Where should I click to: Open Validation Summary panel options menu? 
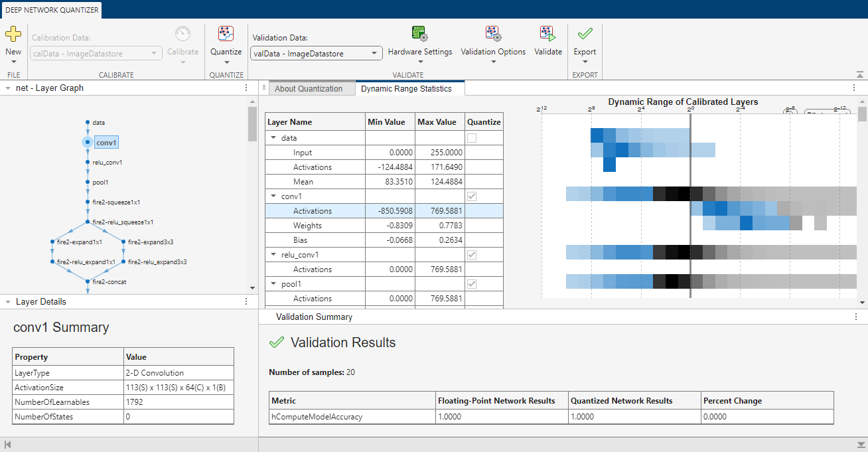[x=856, y=317]
